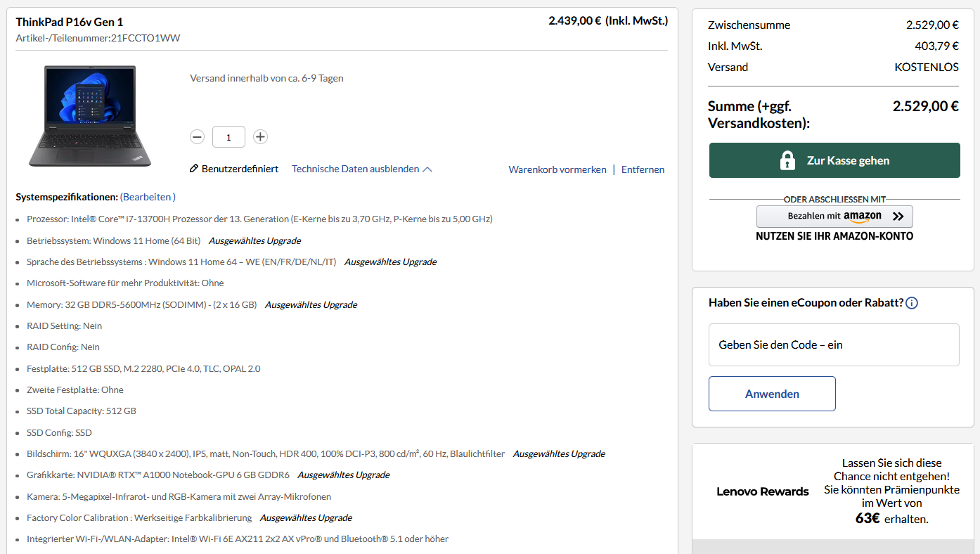
Task: Click the coupon code entry field
Action: click(833, 344)
